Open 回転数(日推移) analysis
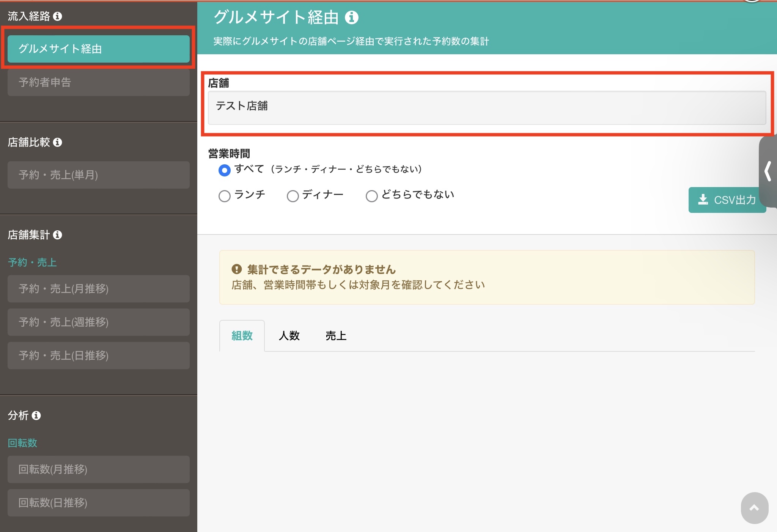Viewport: 777px width, 532px height. tap(99, 503)
